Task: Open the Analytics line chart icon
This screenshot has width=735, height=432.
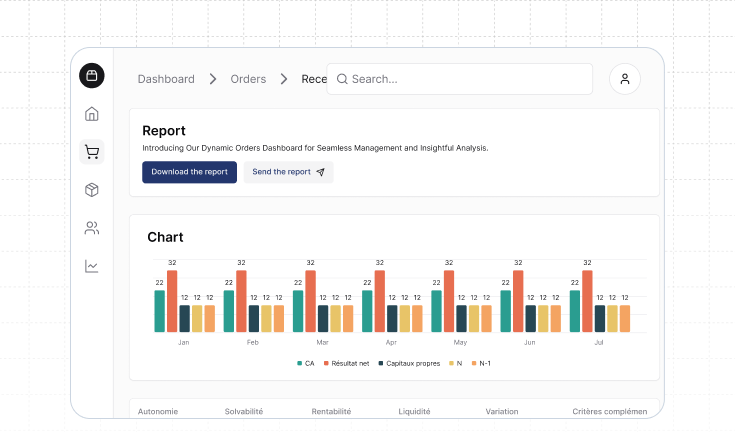Action: (92, 266)
